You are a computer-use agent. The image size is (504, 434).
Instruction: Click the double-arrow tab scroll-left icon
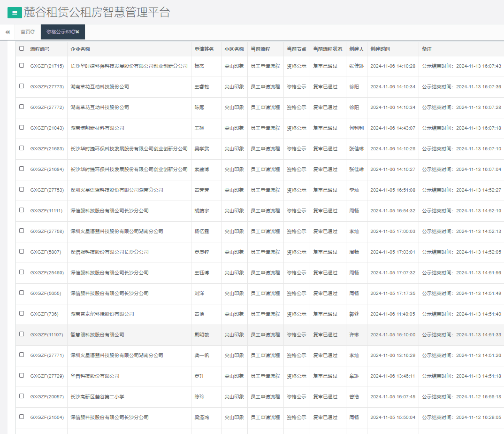tap(8, 32)
